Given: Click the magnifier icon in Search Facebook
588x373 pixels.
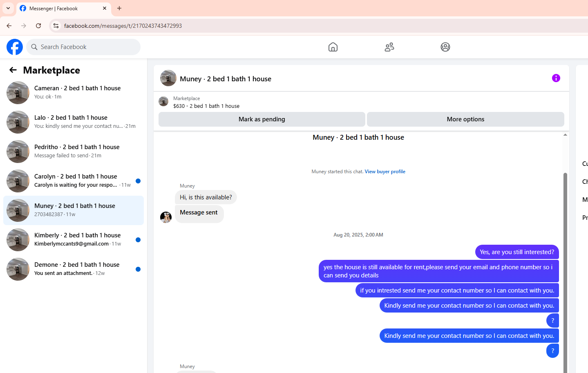Looking at the screenshot, I should coord(34,47).
